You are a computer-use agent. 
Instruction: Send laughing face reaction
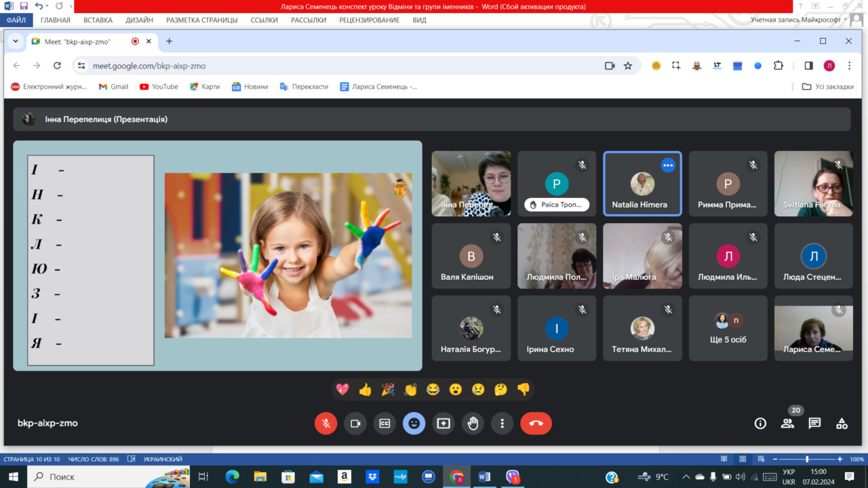pos(433,389)
